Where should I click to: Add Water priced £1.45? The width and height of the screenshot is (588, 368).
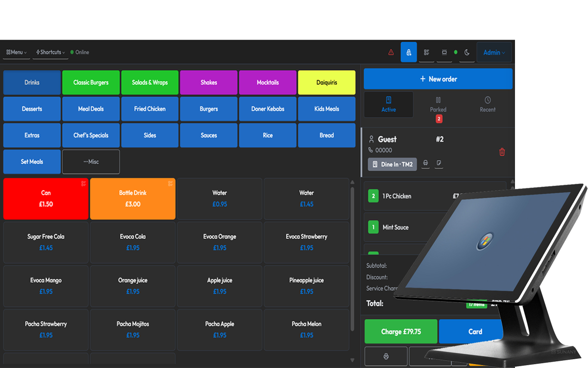(x=306, y=199)
